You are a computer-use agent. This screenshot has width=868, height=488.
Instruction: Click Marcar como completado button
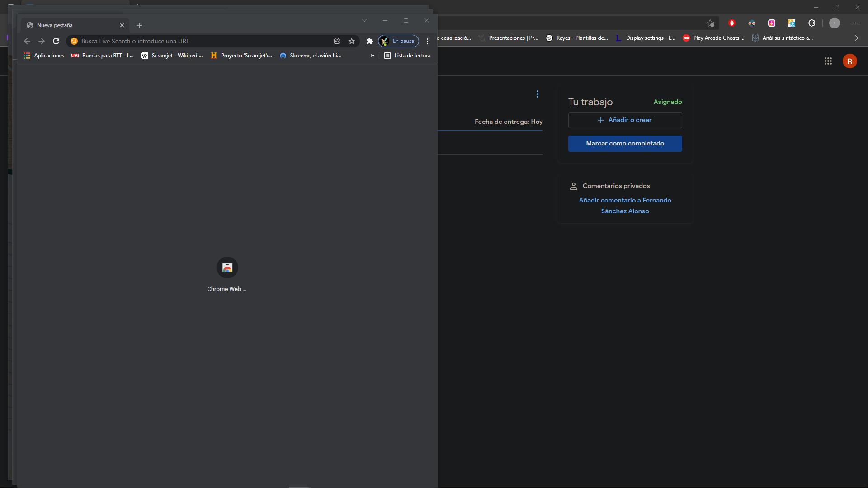pyautogui.click(x=625, y=144)
